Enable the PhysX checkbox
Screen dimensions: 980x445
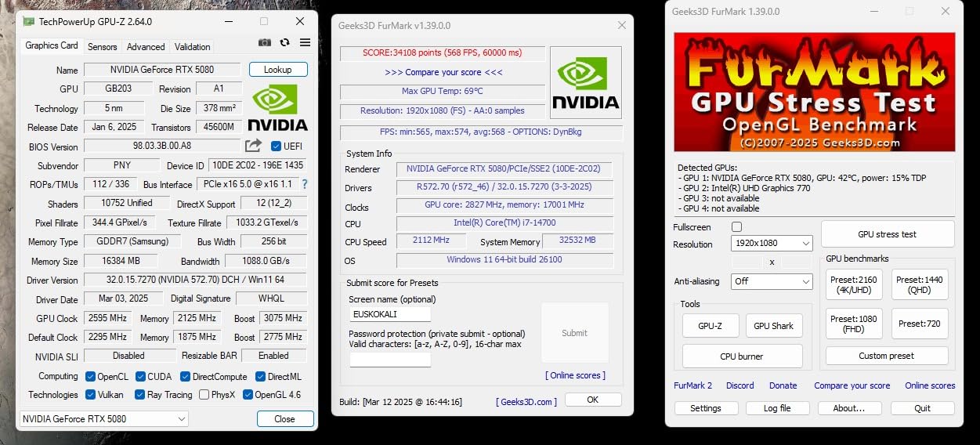tap(204, 395)
